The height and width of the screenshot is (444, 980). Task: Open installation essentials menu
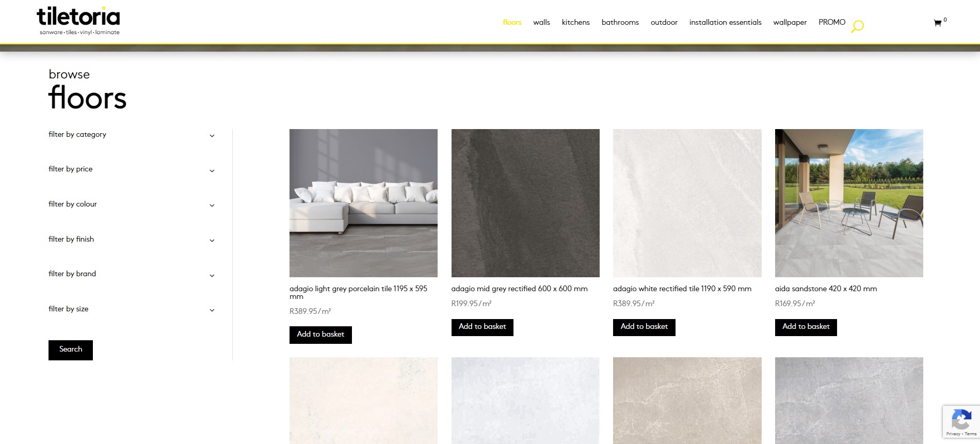click(725, 22)
